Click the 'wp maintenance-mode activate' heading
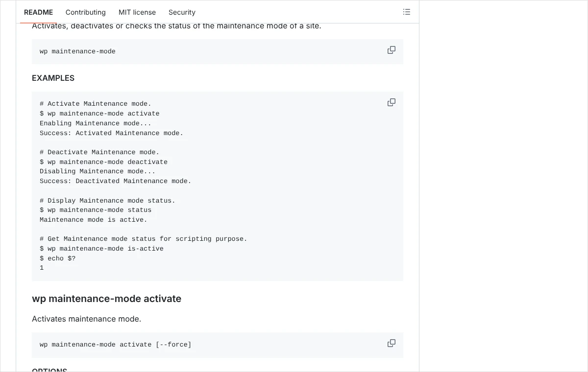Screen dimensions: 588x372 [x=106, y=299]
